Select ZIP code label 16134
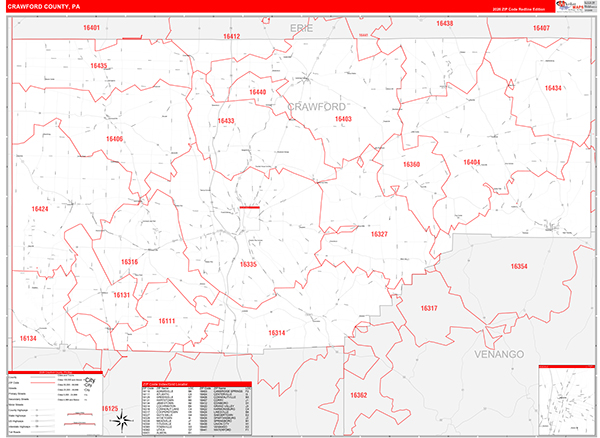The image size is (600, 438). 28,339
